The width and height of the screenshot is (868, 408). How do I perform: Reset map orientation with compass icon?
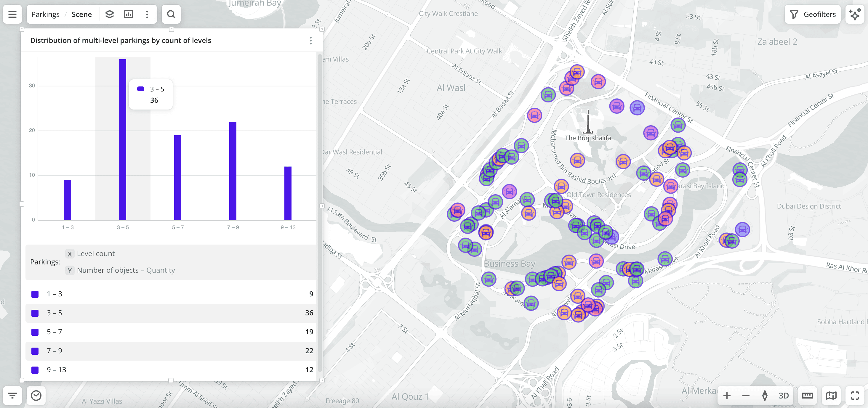point(765,395)
